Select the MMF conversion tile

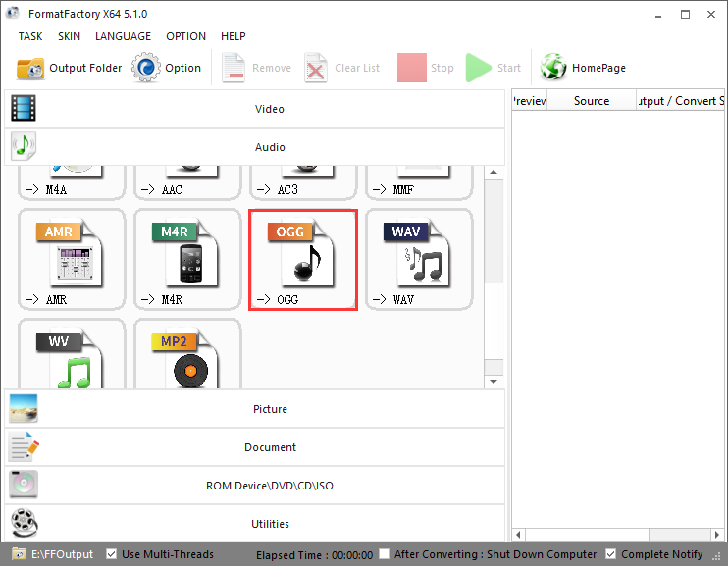coord(419,182)
